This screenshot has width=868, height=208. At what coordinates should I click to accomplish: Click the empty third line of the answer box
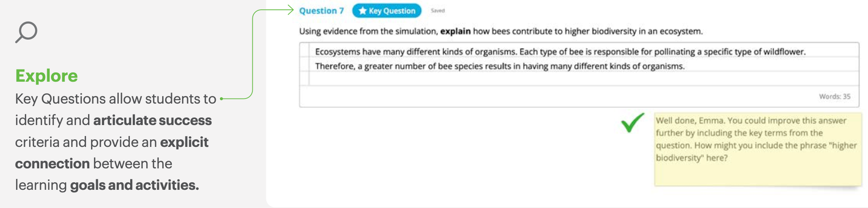coord(584,78)
